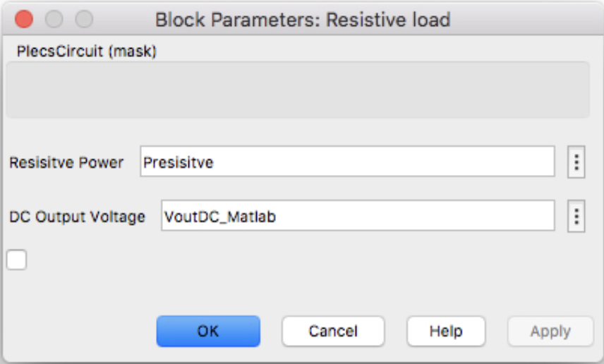
Task: Confirm the parameters with OK
Action: coord(208,331)
